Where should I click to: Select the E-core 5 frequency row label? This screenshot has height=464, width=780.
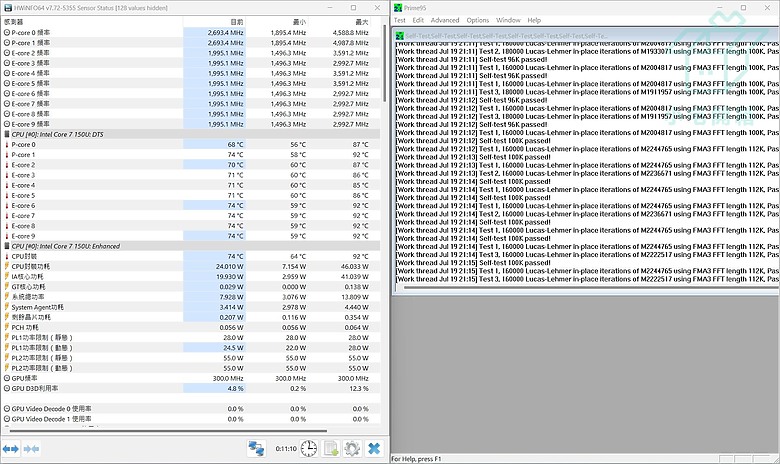(x=30, y=84)
